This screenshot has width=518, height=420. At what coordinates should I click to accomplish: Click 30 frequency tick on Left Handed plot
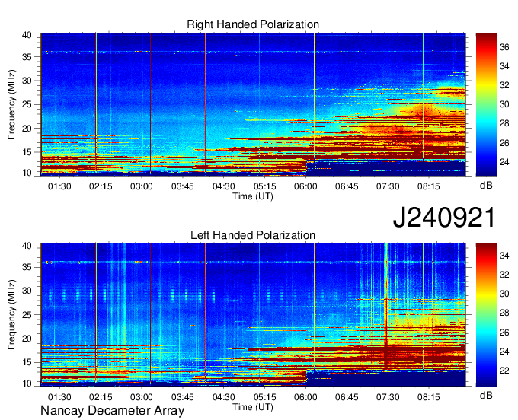click(x=27, y=291)
